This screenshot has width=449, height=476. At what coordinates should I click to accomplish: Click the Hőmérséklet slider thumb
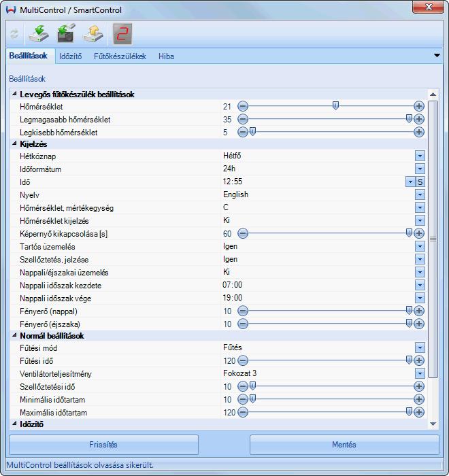pyautogui.click(x=335, y=105)
